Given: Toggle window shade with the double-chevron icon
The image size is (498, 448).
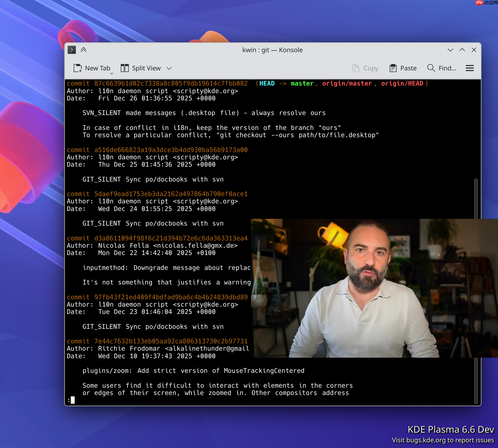Looking at the screenshot, I should coord(84,50).
